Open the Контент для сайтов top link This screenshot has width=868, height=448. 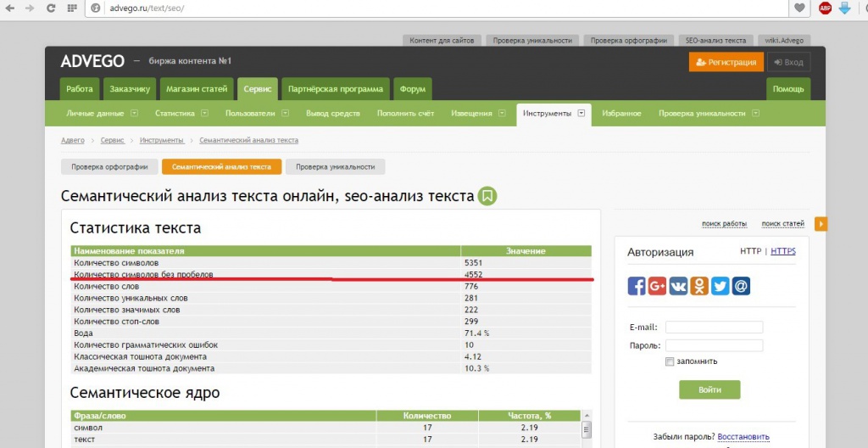coord(442,41)
